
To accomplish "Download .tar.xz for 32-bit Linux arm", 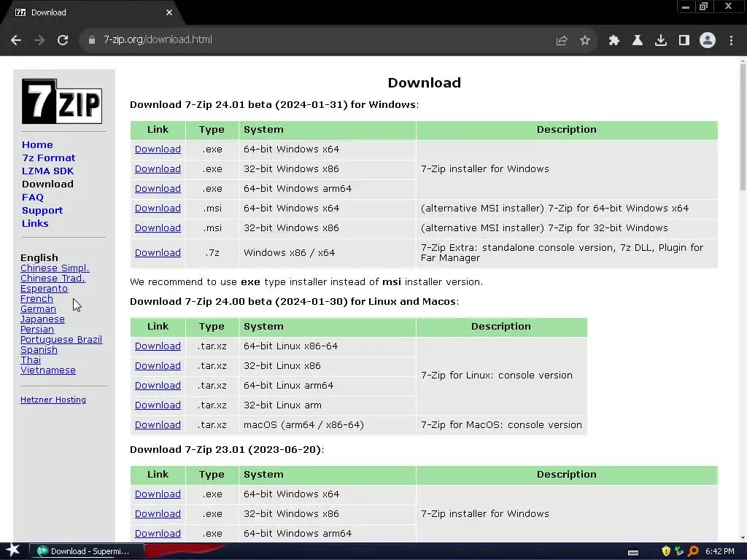I will [x=158, y=405].
